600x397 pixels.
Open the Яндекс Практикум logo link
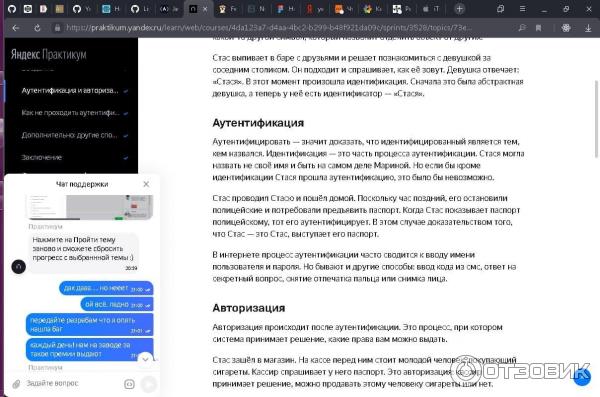tap(49, 54)
